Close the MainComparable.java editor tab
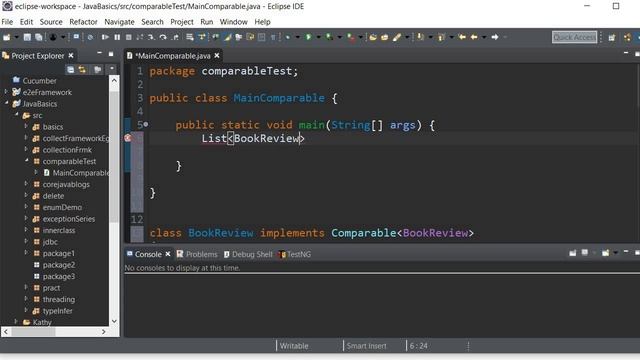The height and width of the screenshot is (360, 640). coord(217,56)
